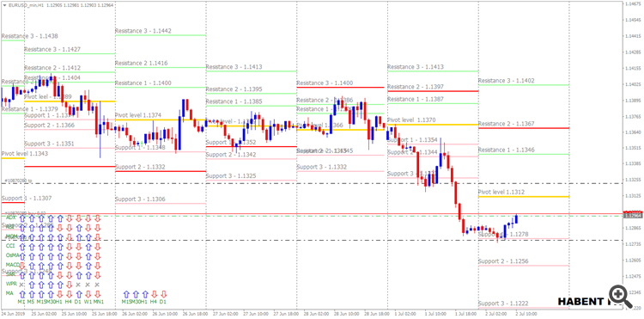The width and height of the screenshot is (644, 319).
Task: Click the CCI row down arrow for D1
Action: (x=79, y=247)
